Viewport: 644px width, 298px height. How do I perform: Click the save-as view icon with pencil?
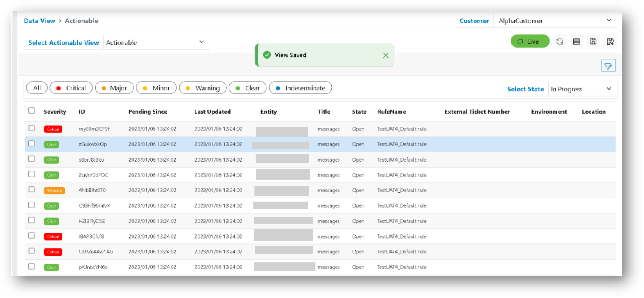coord(610,42)
